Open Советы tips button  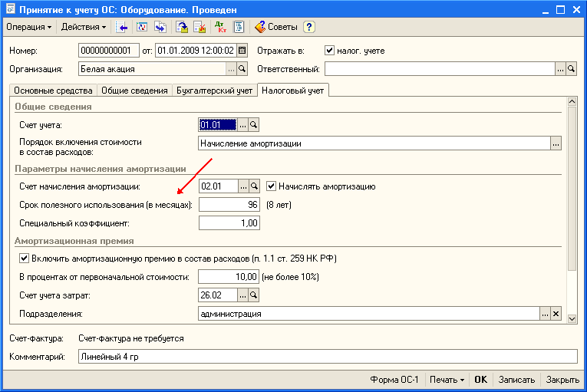[x=276, y=27]
